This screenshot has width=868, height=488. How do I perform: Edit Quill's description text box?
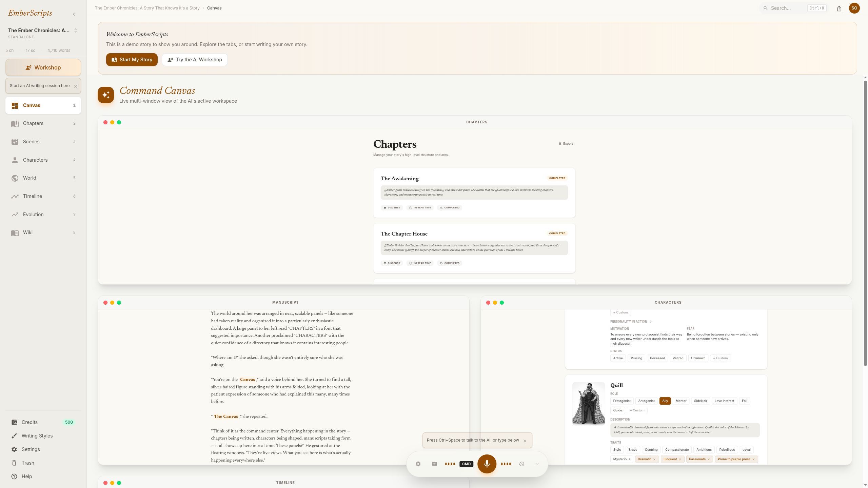pos(685,430)
